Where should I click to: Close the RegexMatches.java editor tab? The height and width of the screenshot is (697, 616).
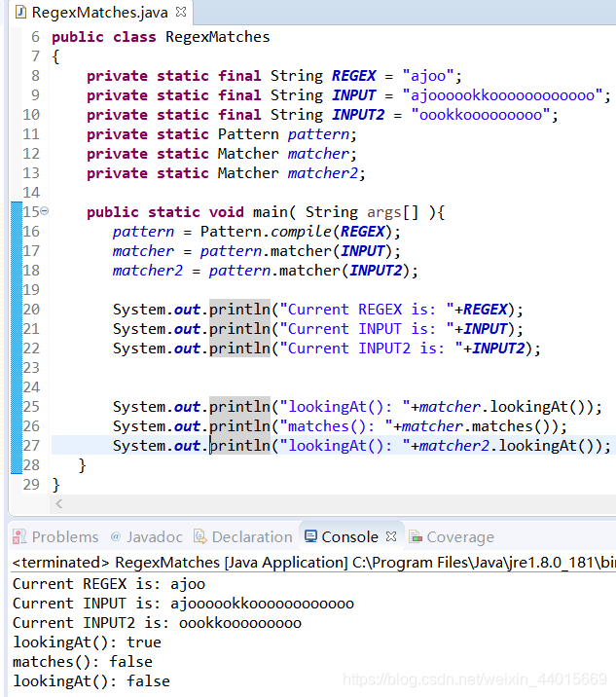click(181, 12)
